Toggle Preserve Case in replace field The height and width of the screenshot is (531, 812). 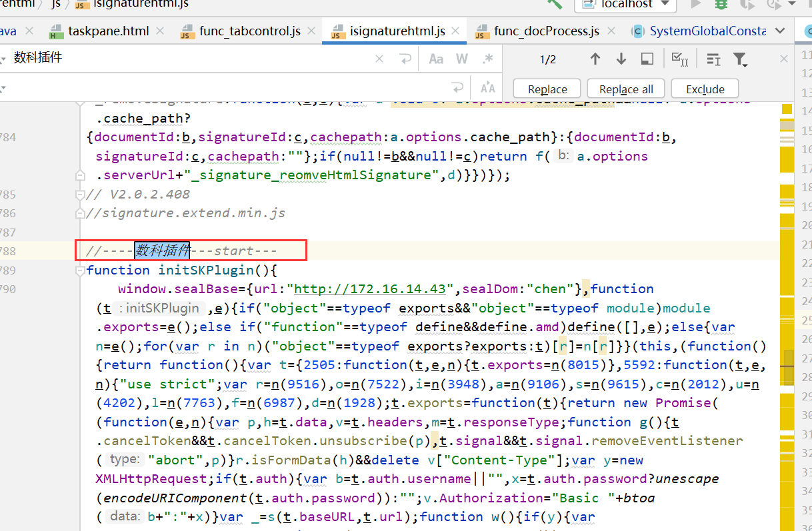(488, 88)
